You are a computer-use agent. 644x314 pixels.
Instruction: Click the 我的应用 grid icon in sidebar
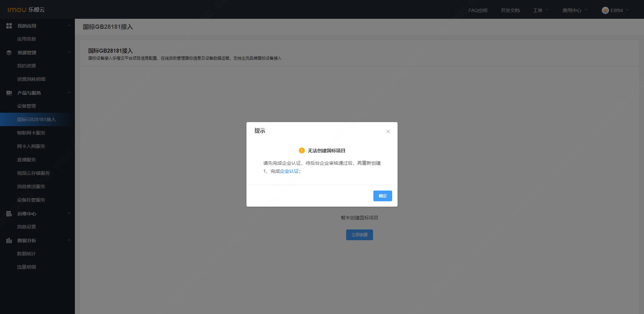tap(9, 26)
